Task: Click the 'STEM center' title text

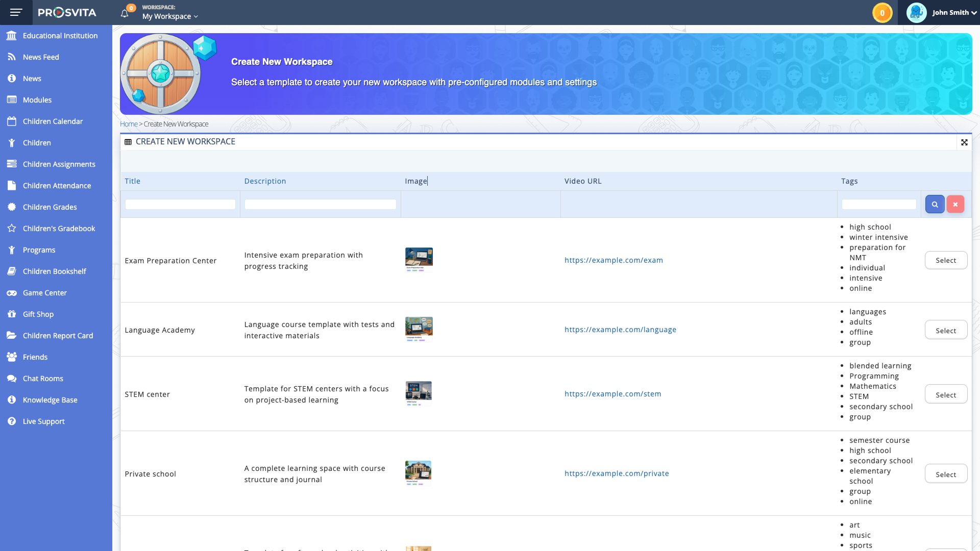Action: click(147, 394)
